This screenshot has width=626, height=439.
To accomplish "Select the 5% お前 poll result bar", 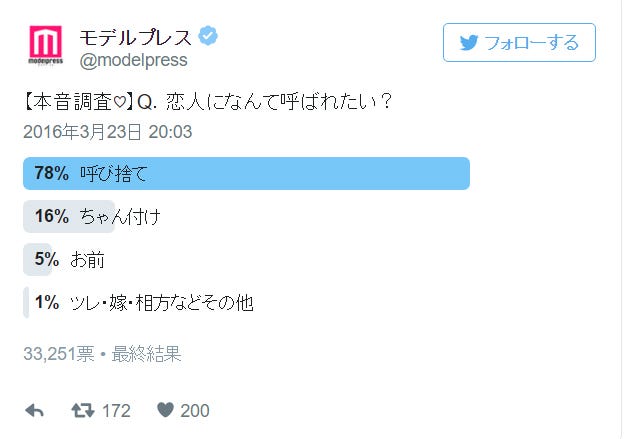I will click(38, 259).
